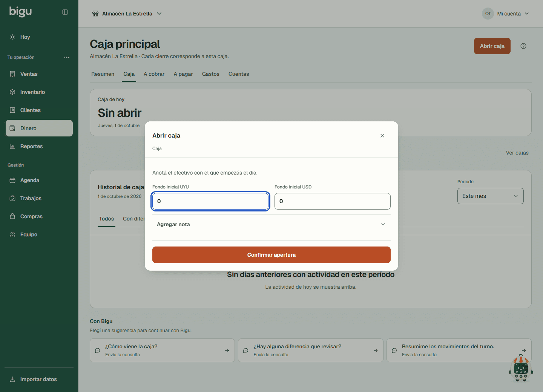
Task: Open Reportes in the sidebar
Action: click(39, 146)
